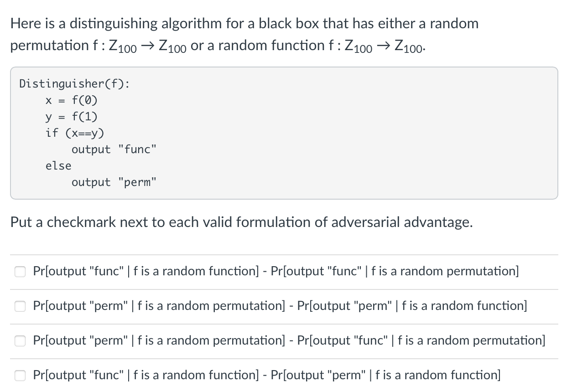
Task: Click the output "perm" line
Action: tap(114, 182)
